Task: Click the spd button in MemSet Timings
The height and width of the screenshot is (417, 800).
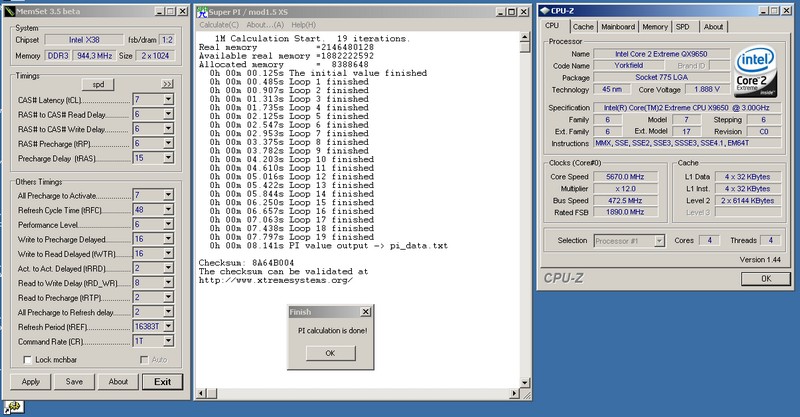Action: [98, 84]
